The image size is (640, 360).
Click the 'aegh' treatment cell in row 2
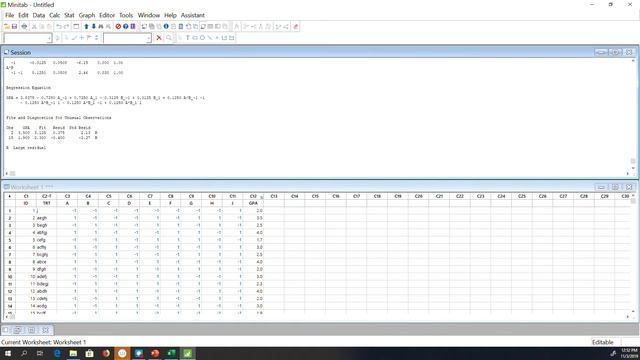coord(47,218)
